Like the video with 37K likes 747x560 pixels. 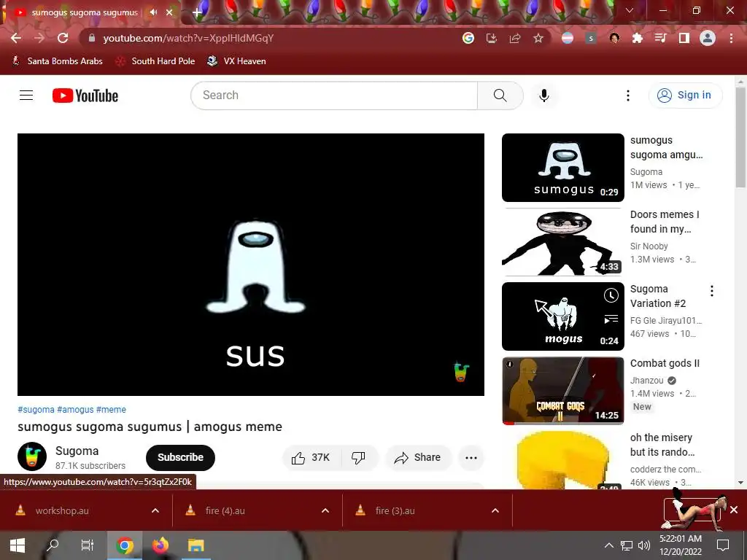point(311,458)
